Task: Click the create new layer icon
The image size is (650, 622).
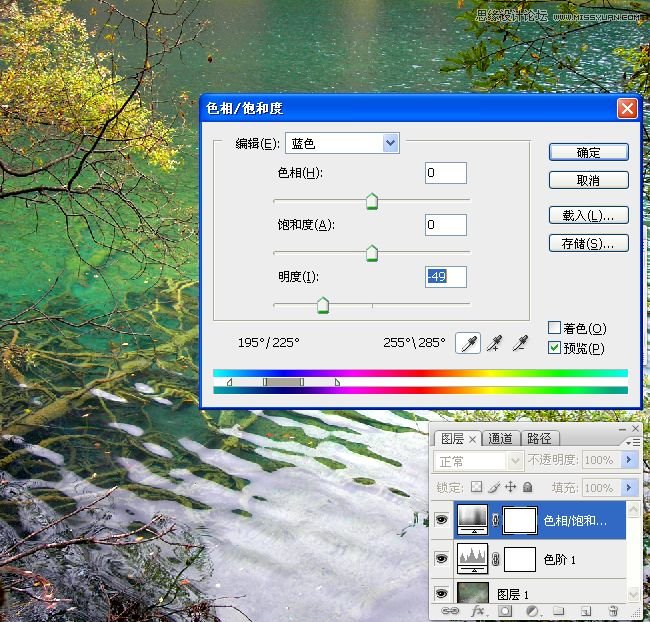Action: click(x=585, y=610)
